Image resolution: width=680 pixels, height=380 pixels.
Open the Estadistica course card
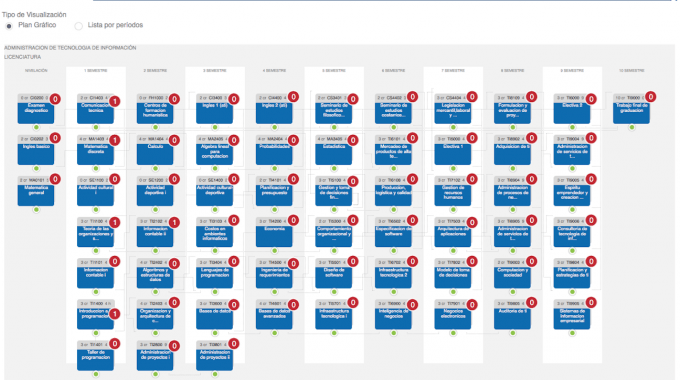pyautogui.click(x=333, y=150)
